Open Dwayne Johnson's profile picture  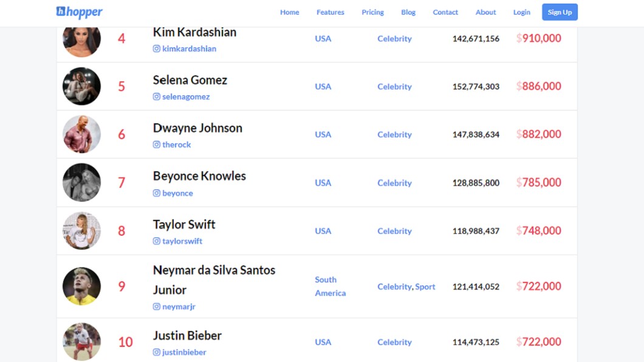coord(82,134)
